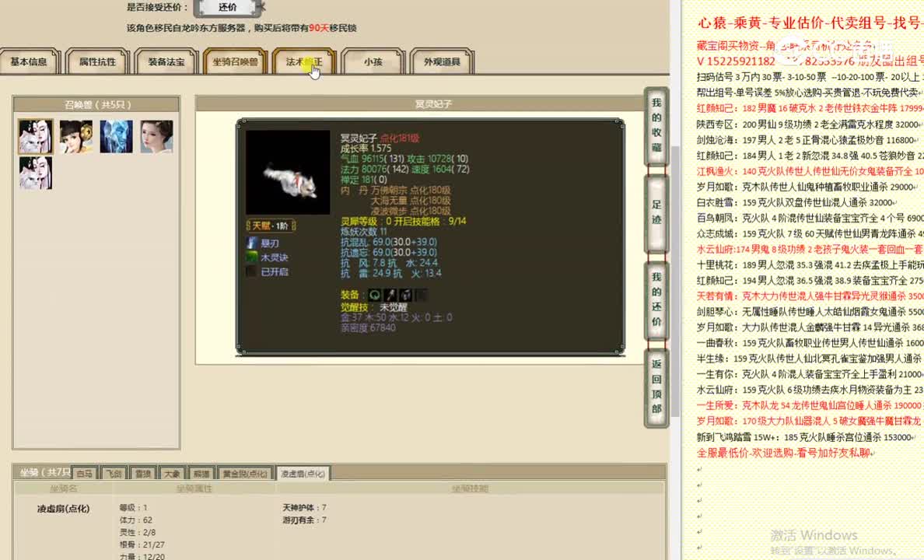This screenshot has width=924, height=560.
Task: Click 十里桃花 listing in document
Action: point(810,264)
